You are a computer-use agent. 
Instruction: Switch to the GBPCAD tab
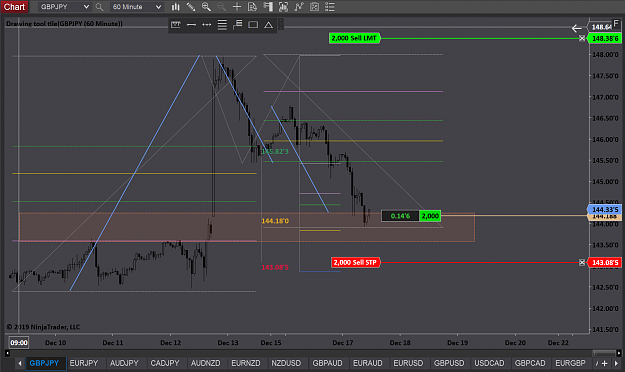(530, 363)
